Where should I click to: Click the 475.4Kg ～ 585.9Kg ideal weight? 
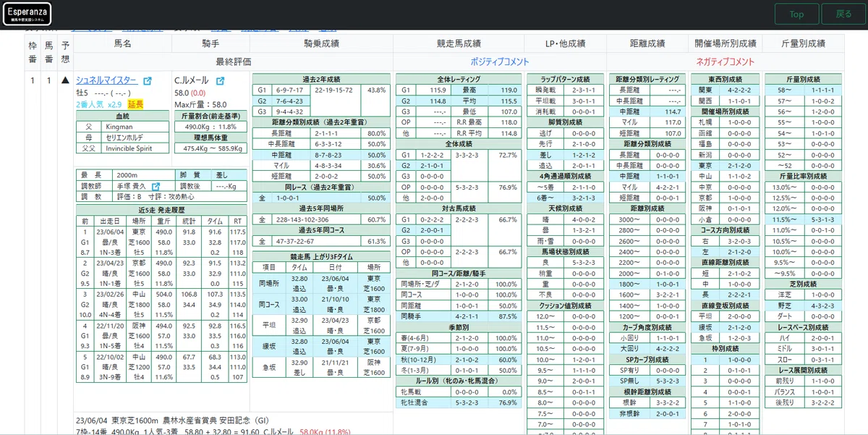211,148
